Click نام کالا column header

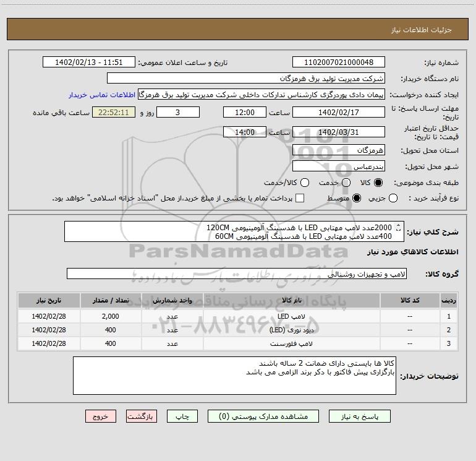(291, 300)
